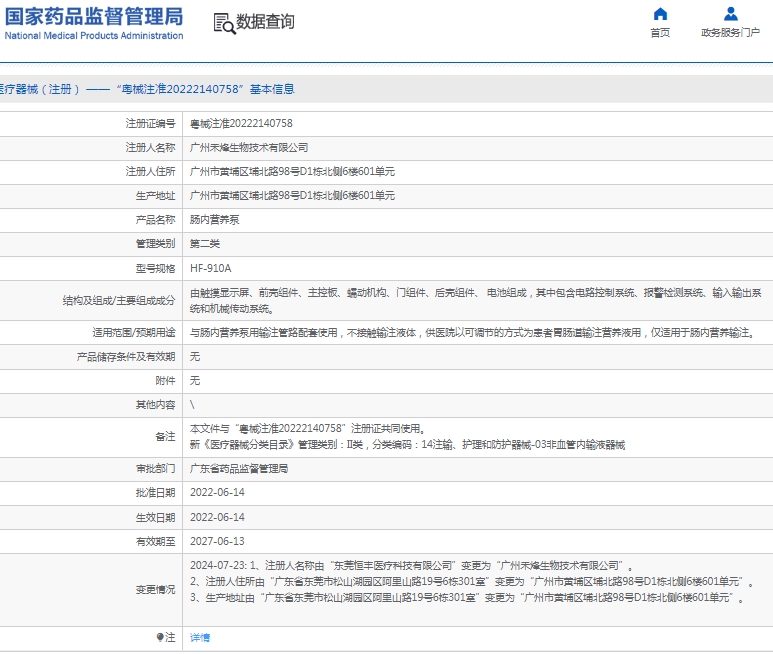773x654 pixels.
Task: Select registration number 粤械注准20222140758 value
Action: click(x=241, y=123)
